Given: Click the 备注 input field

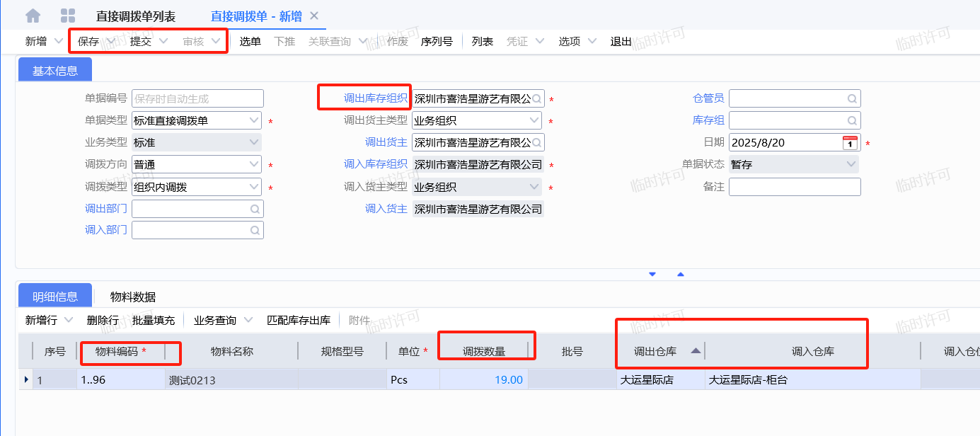Looking at the screenshot, I should [794, 187].
